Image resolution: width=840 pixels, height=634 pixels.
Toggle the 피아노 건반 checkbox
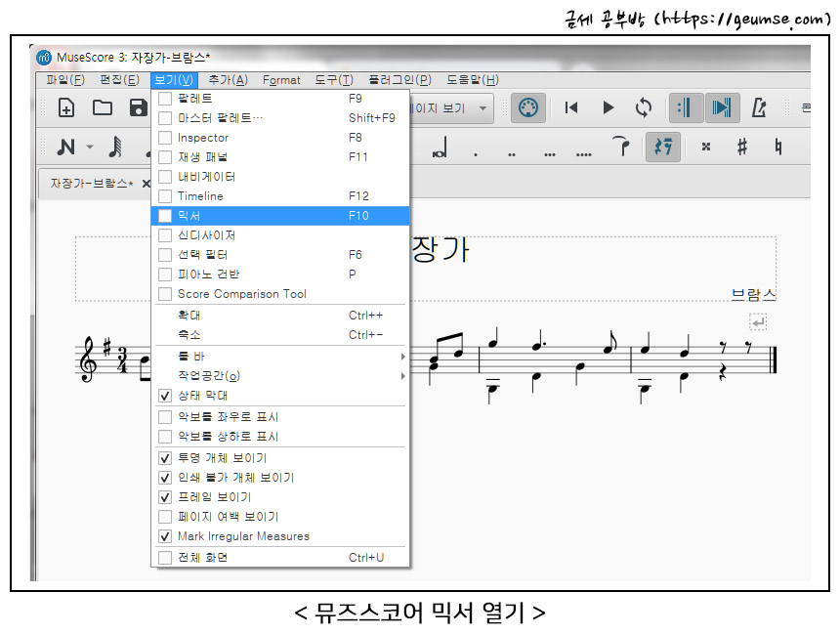click(165, 275)
